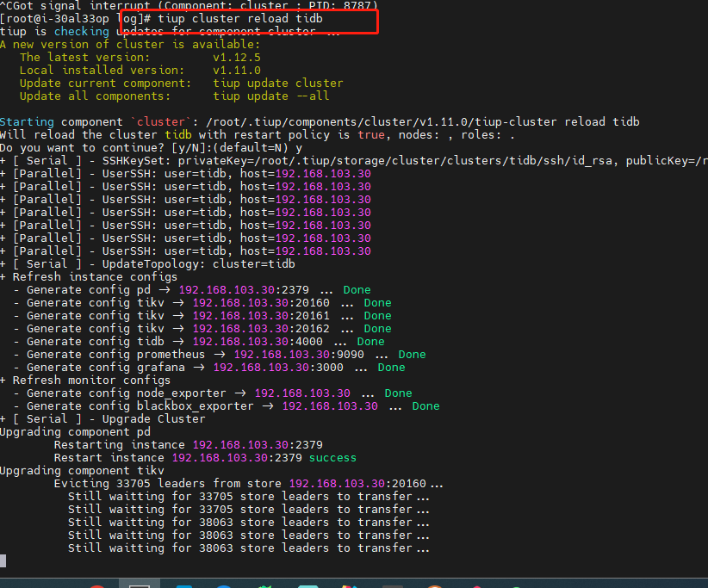This screenshot has width=708, height=588.
Task: Click the 'Starting component `cluster`' line
Action: tap(320, 122)
